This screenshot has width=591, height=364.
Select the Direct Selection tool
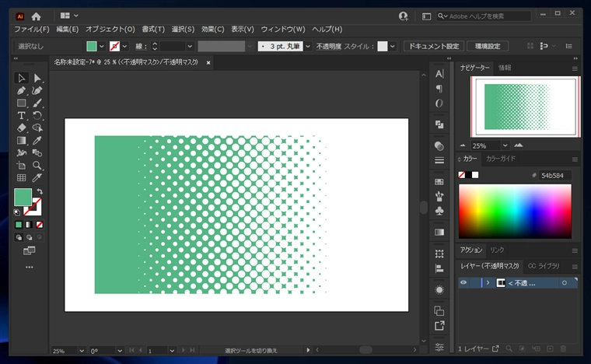pos(37,78)
